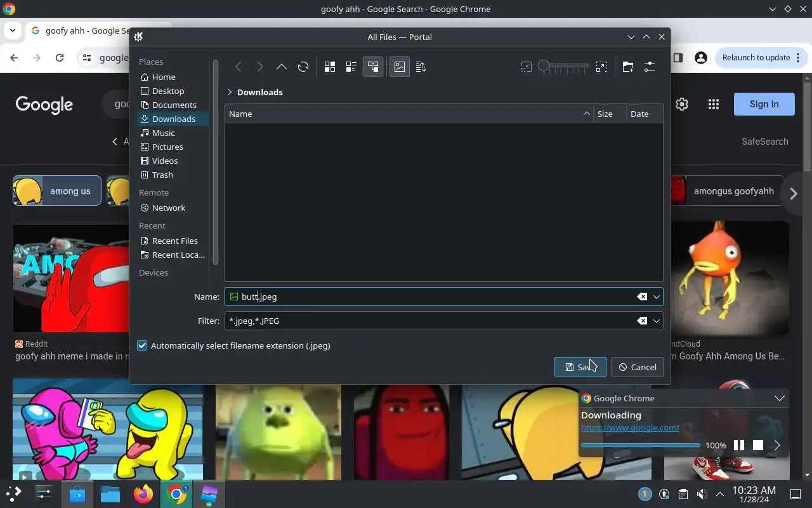Open Chrome profile avatar icon
The image size is (812, 508).
[x=701, y=57]
